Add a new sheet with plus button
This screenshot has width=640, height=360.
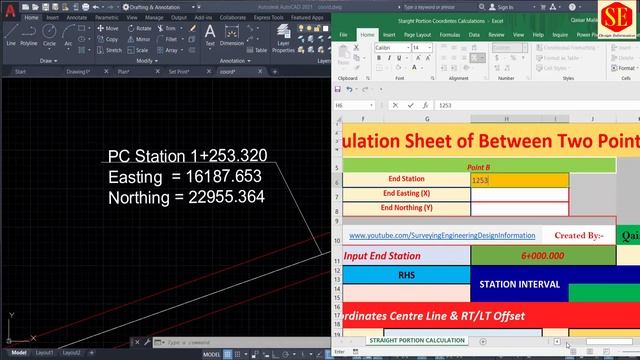(x=483, y=341)
